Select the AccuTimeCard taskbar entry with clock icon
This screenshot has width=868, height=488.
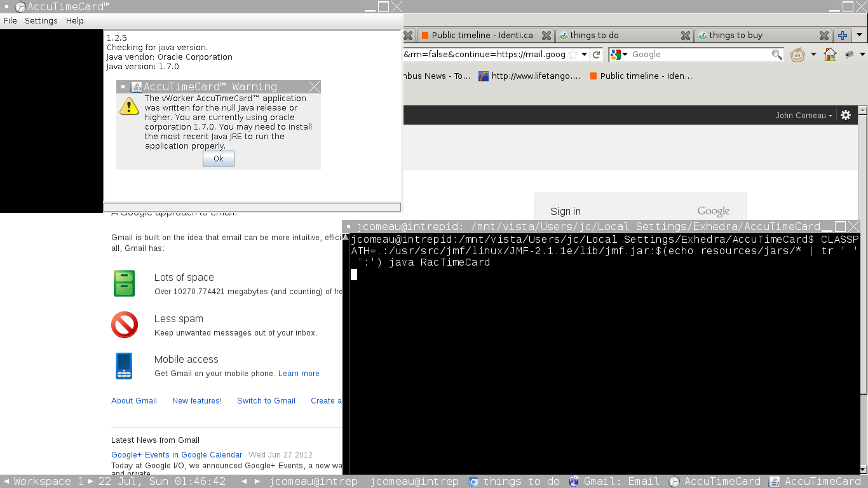click(x=715, y=482)
